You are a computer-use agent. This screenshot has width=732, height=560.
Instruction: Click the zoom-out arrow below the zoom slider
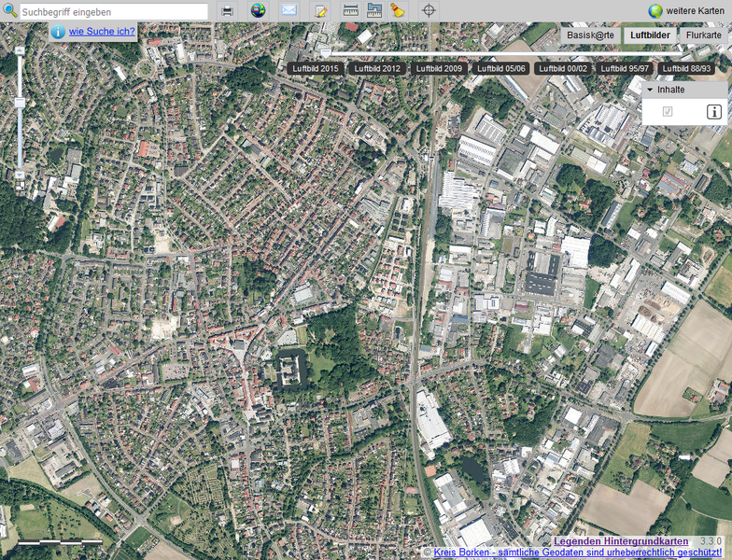tap(19, 175)
